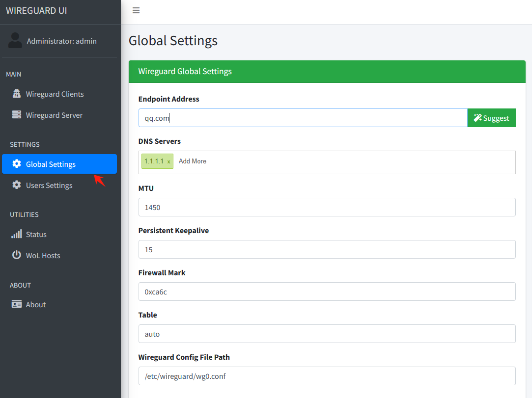
Task: Click the MTU input field
Action: coord(327,207)
